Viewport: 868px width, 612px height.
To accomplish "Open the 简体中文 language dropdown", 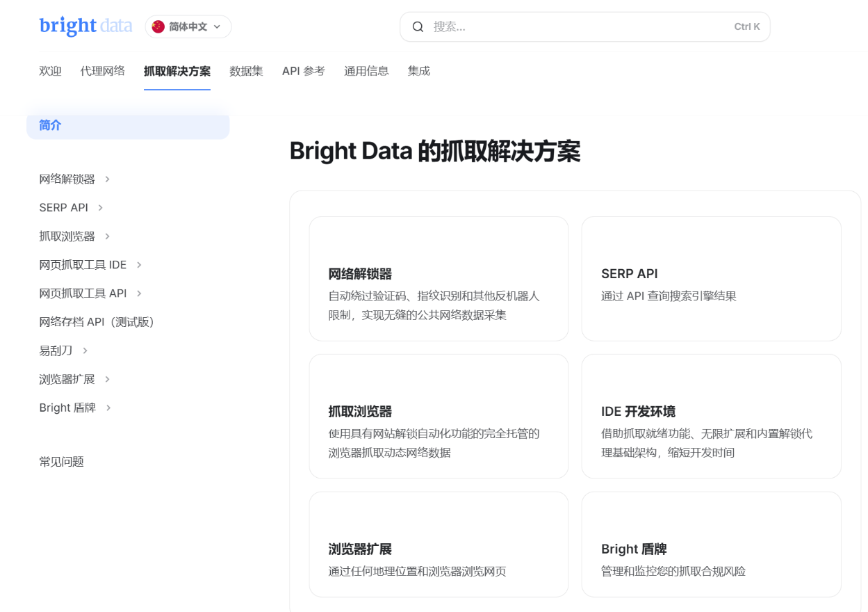I will click(x=188, y=26).
